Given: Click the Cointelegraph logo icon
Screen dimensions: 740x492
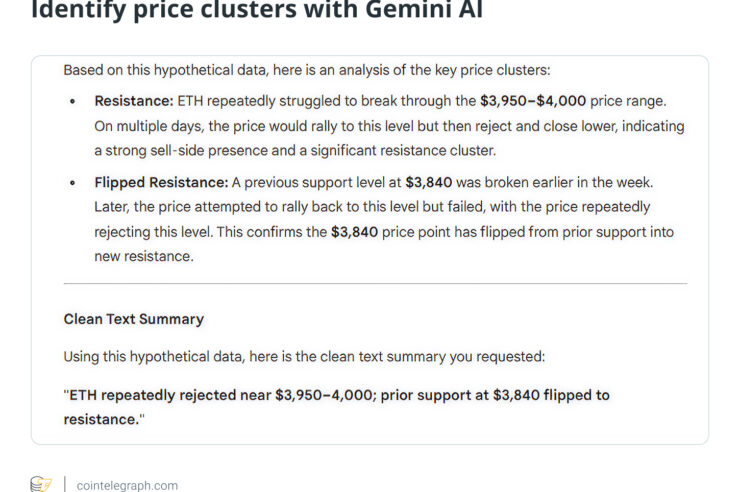Looking at the screenshot, I should (40, 485).
